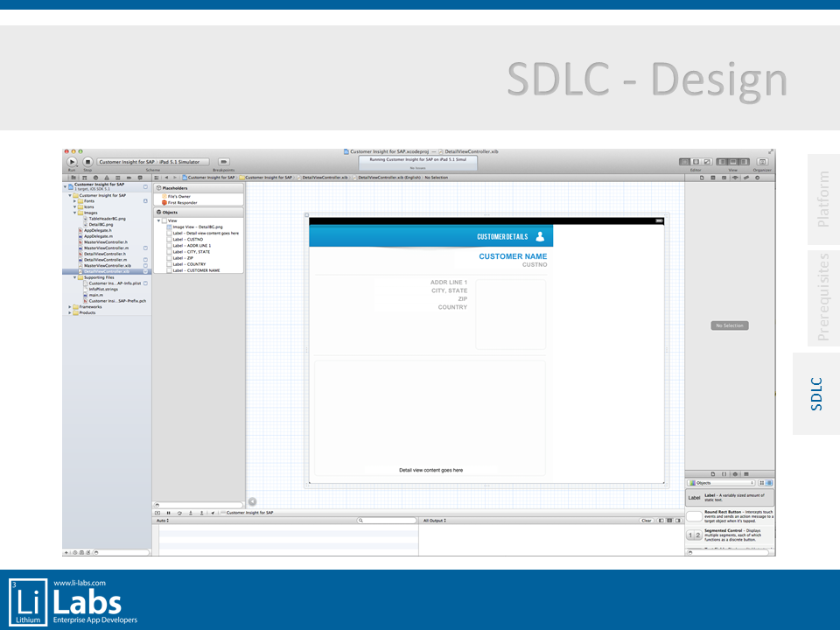
Task: Open the scheme selector dropdown
Action: (x=153, y=162)
